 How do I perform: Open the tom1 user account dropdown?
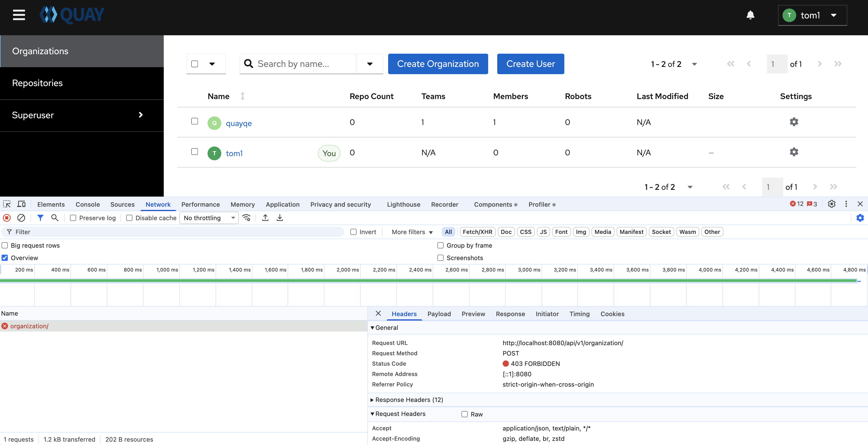(812, 15)
